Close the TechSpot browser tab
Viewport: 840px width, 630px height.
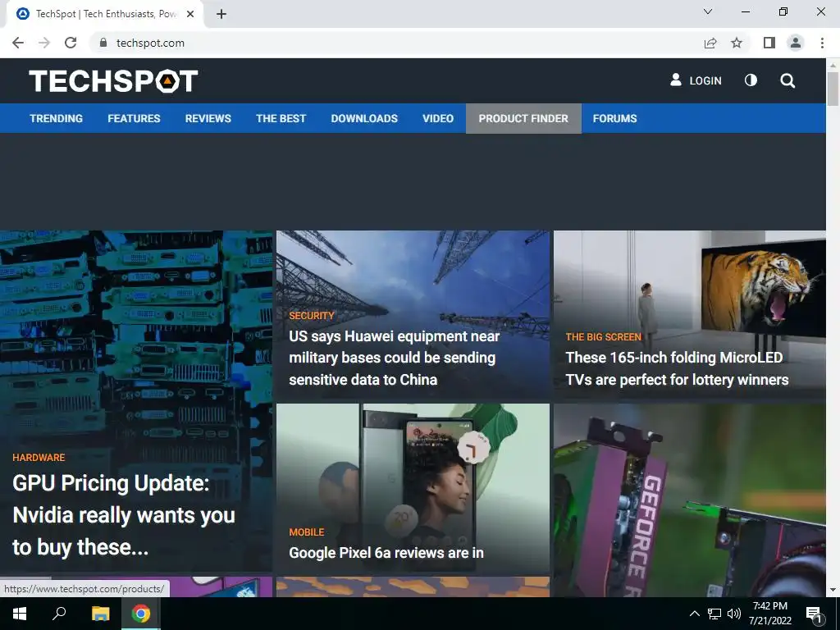(190, 14)
